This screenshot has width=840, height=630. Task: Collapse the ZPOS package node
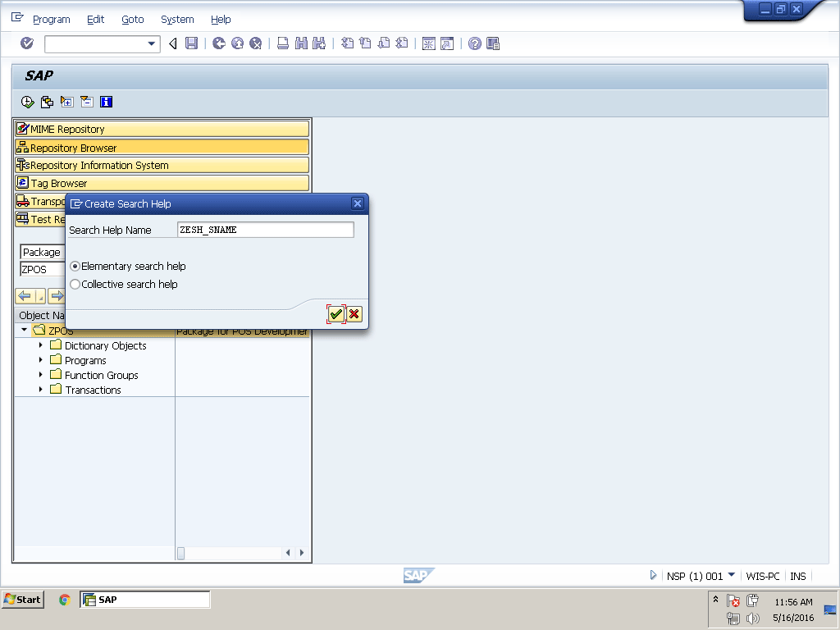25,331
